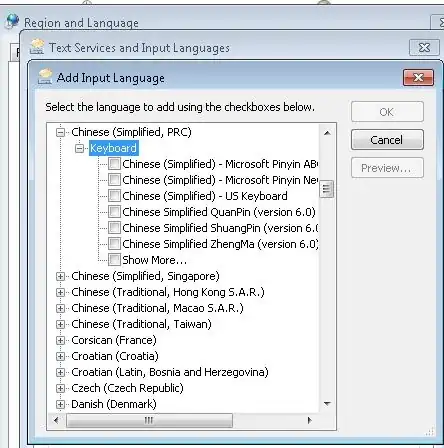The image size is (444, 448).
Task: Tick Chinese Simplified ZhengMa (version 6.0) checkbox
Action: tap(114, 244)
